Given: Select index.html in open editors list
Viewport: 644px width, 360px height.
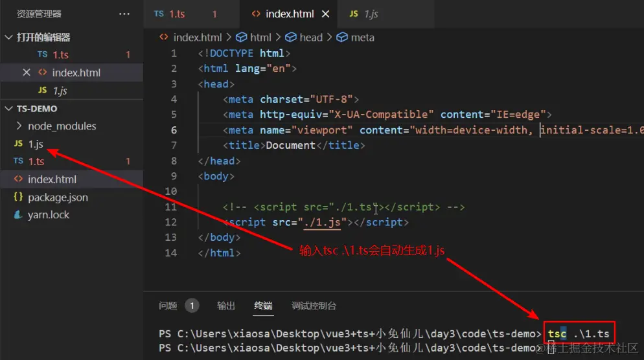Looking at the screenshot, I should (71, 73).
